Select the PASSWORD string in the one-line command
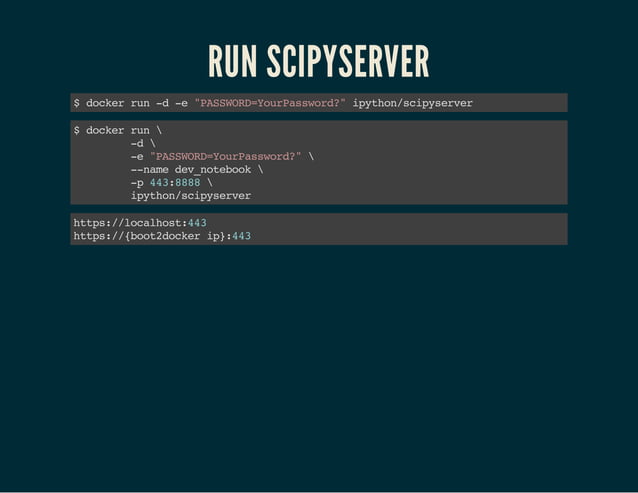The width and height of the screenshot is (638, 493). click(270, 103)
